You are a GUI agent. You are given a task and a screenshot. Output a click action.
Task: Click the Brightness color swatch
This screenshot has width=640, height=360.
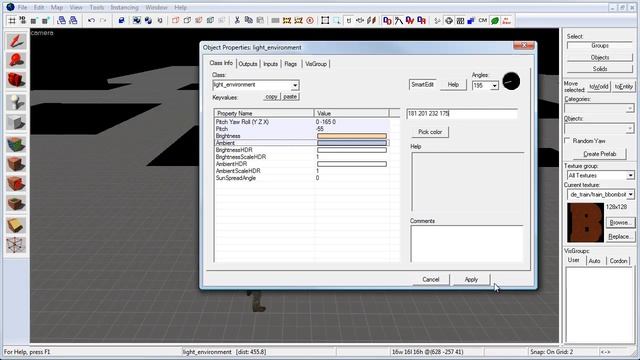(x=352, y=136)
